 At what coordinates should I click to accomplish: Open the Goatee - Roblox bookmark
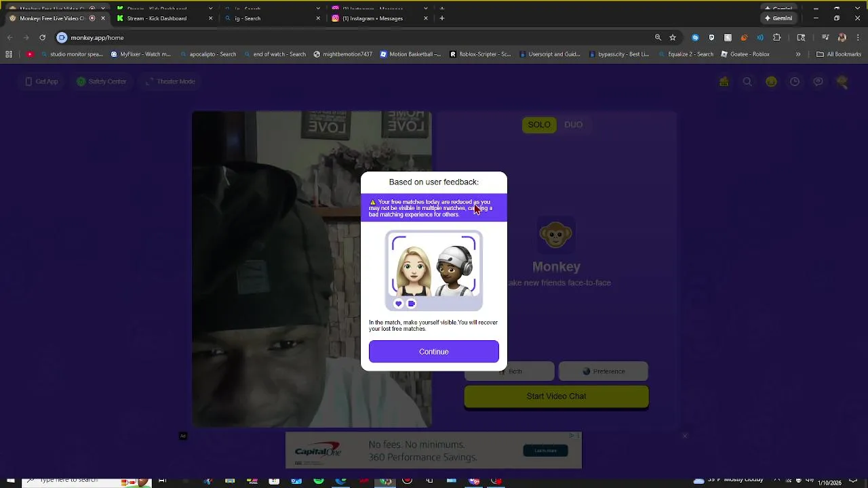coord(745,54)
